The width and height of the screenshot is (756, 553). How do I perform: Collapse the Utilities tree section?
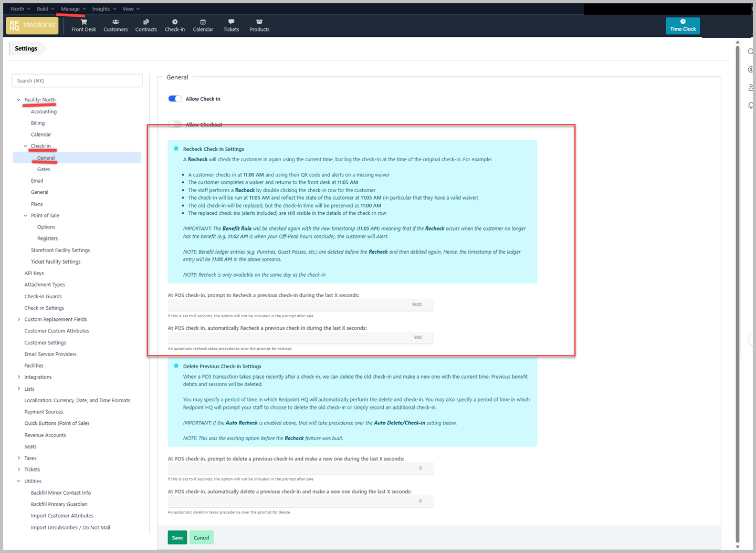click(x=19, y=481)
